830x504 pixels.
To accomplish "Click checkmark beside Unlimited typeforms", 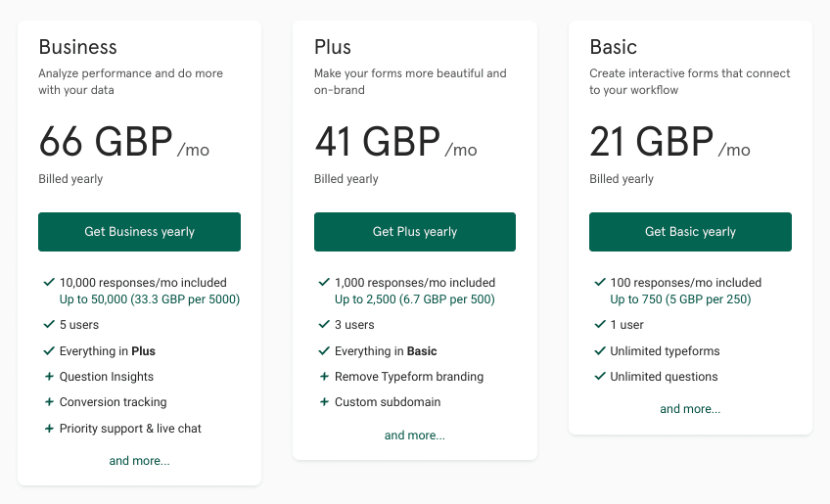I will (600, 350).
